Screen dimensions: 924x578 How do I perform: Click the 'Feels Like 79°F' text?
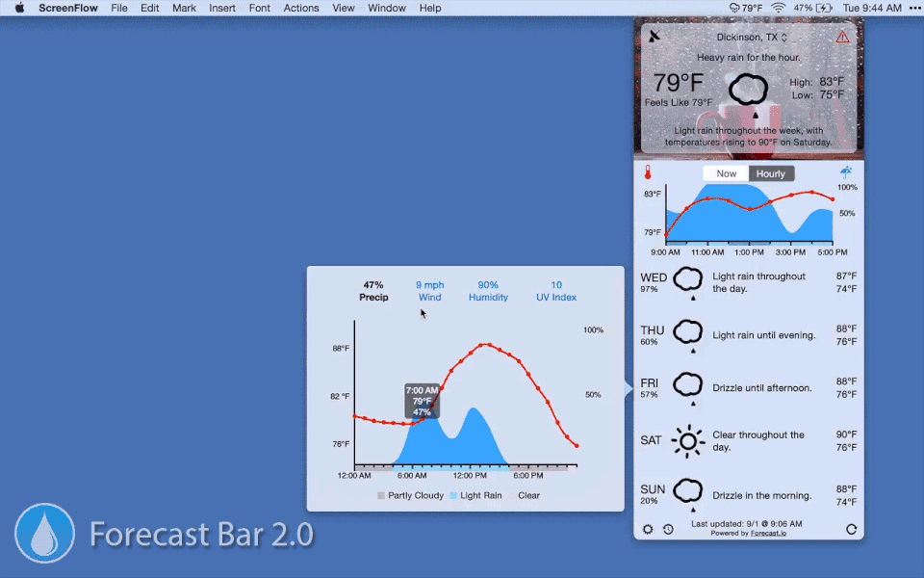(x=679, y=103)
